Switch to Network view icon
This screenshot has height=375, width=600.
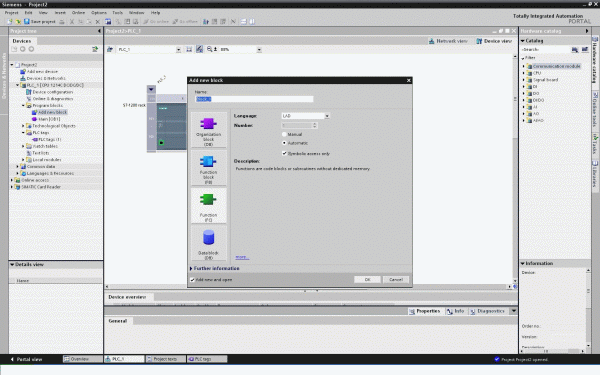pos(432,41)
